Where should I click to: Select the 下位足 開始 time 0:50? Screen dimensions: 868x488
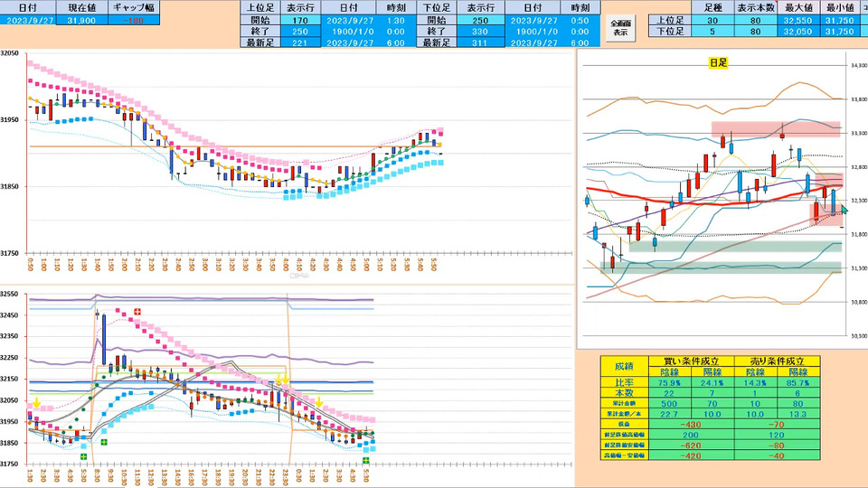click(580, 20)
